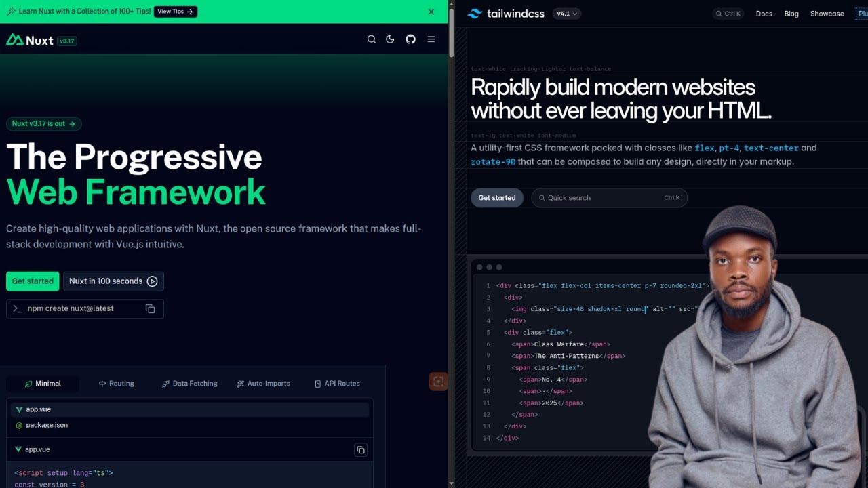Open Docs in the Tailwind navigation
This screenshot has width=868, height=488.
point(764,14)
